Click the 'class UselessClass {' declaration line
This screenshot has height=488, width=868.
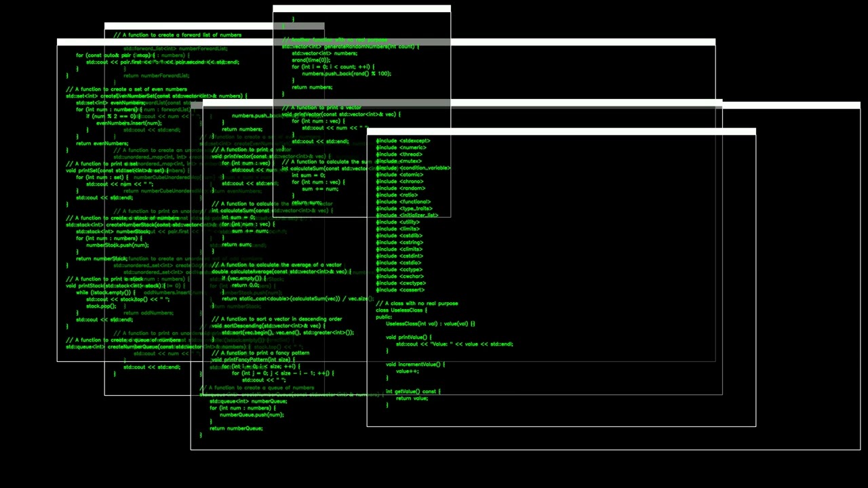pyautogui.click(x=401, y=310)
